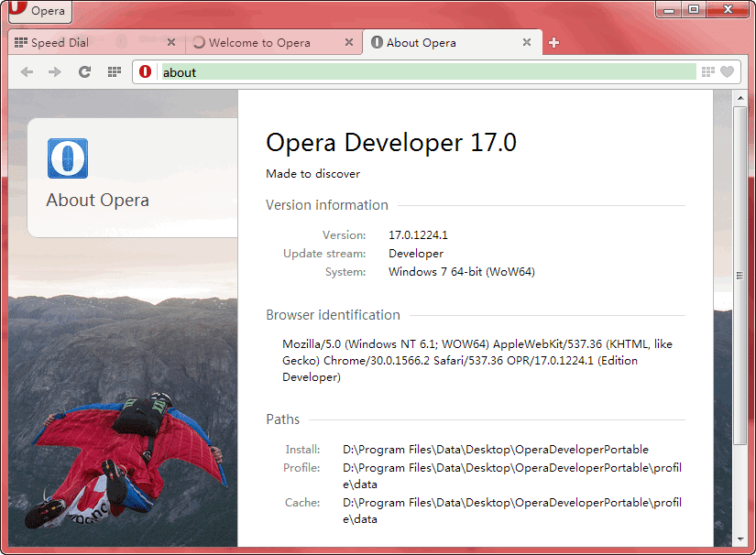756x555 pixels.
Task: Open the Opera menu button
Action: click(38, 11)
